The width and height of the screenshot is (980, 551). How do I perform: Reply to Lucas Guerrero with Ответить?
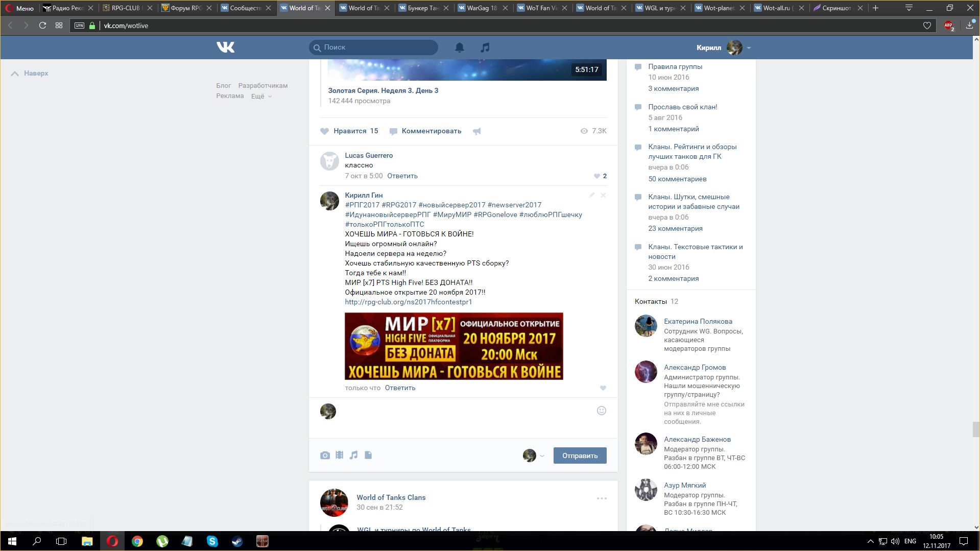coord(402,176)
